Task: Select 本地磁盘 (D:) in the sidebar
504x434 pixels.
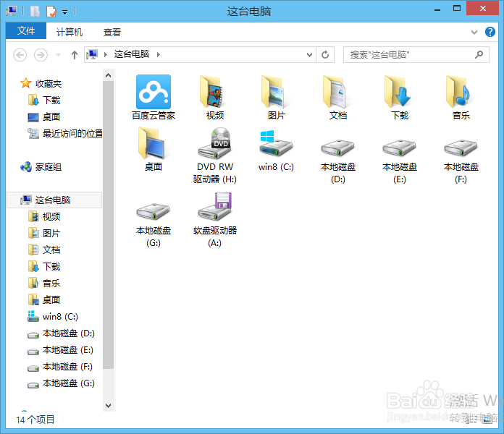Action: [61, 333]
